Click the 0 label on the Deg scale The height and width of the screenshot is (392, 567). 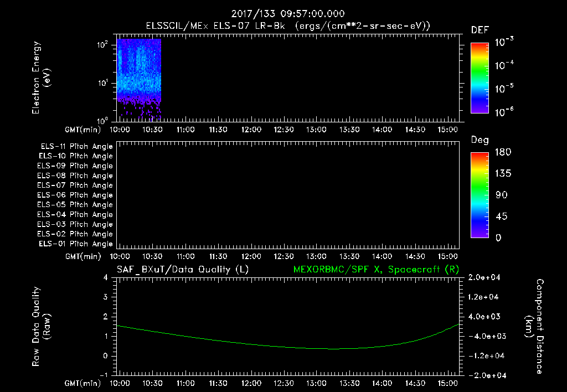tap(498, 238)
